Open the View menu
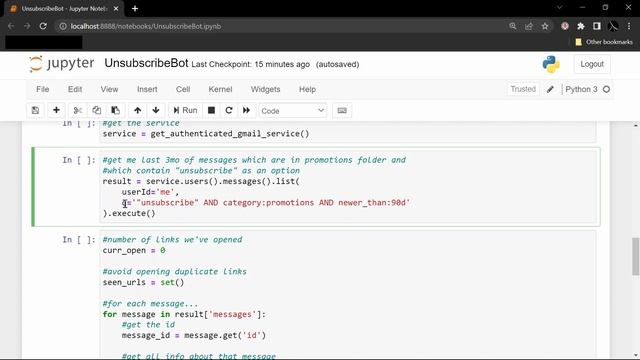The width and height of the screenshot is (640, 360). click(x=109, y=89)
